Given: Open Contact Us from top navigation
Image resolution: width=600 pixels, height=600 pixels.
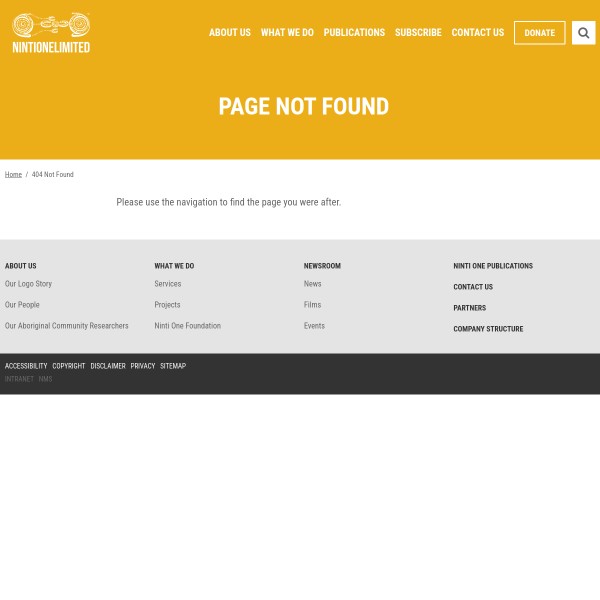Looking at the screenshot, I should [477, 33].
